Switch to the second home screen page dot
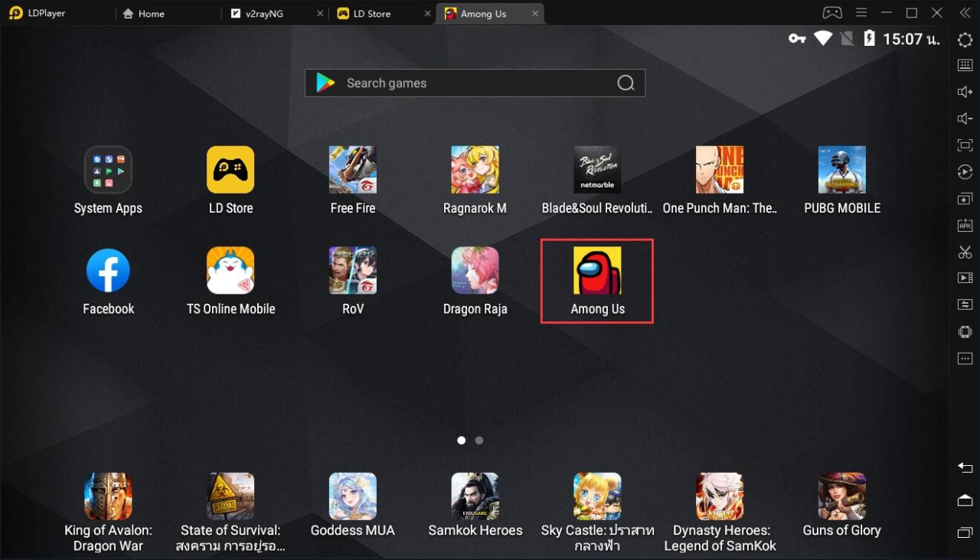980x560 pixels. 479,441
